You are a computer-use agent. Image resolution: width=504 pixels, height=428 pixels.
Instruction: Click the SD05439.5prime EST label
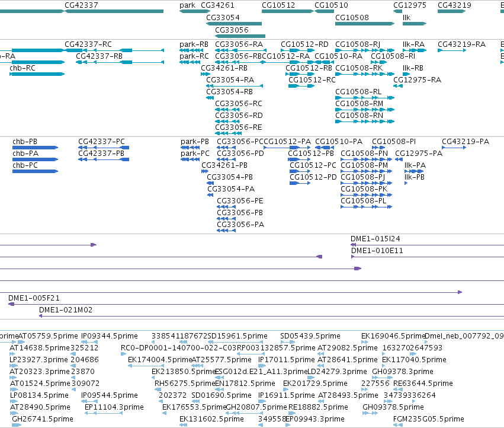coord(310,336)
